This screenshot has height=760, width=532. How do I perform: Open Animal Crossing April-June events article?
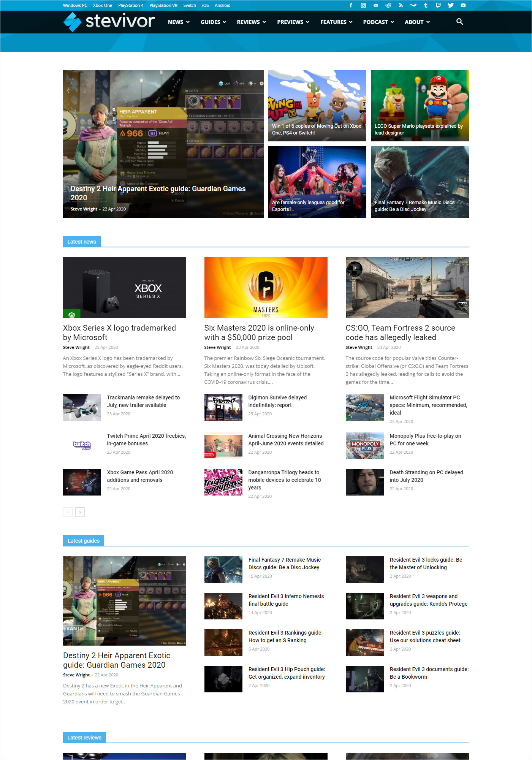(286, 440)
